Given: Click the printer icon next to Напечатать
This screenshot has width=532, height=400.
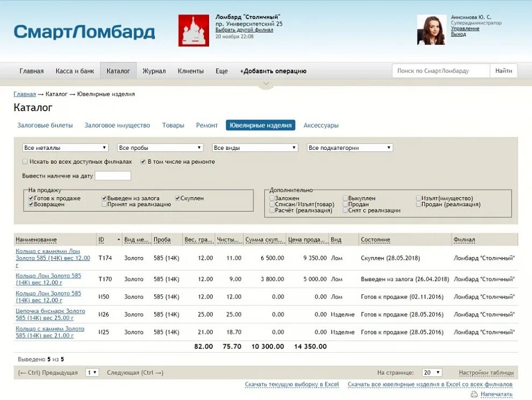Looking at the screenshot, I should coord(475,394).
